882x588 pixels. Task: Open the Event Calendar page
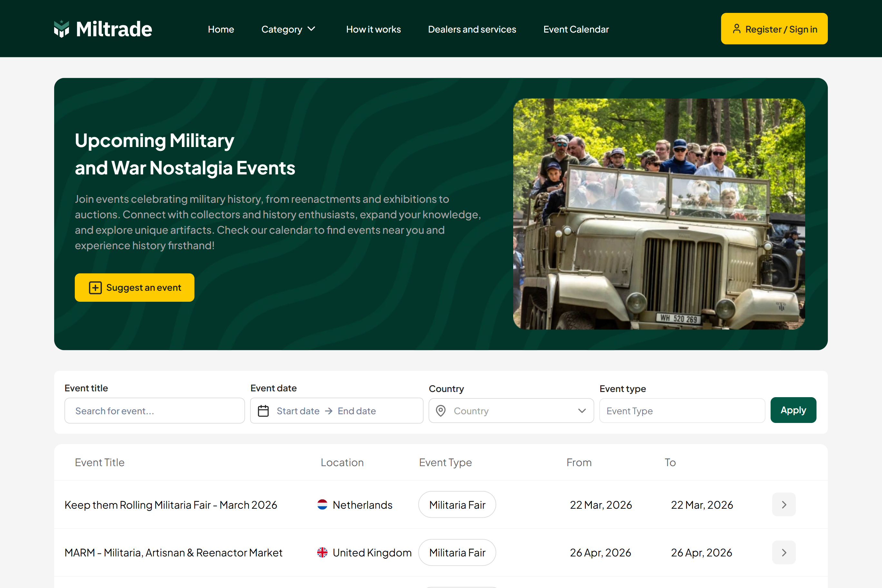(576, 29)
